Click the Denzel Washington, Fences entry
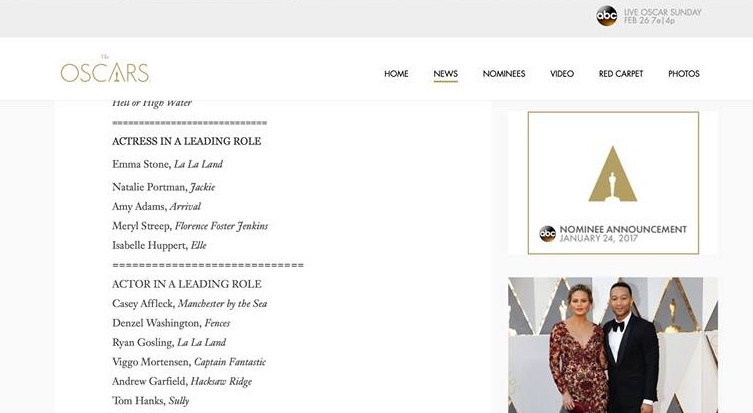753x413 pixels. [x=171, y=324]
